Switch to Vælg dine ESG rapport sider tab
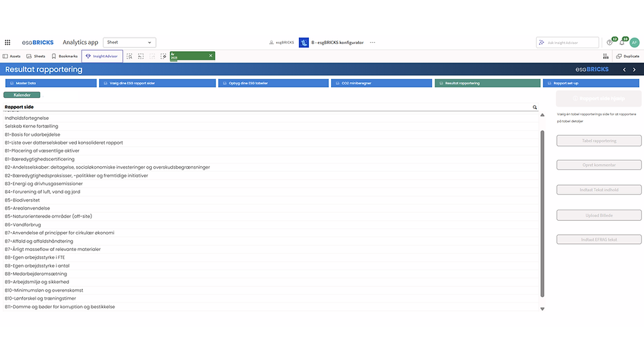Image resolution: width=644 pixels, height=362 pixels. pyautogui.click(x=157, y=83)
